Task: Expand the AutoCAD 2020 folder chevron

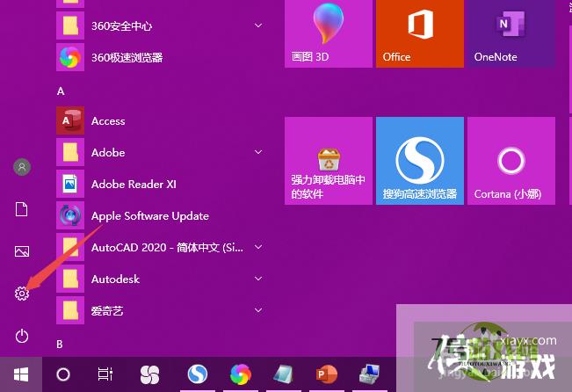Action: (x=258, y=247)
